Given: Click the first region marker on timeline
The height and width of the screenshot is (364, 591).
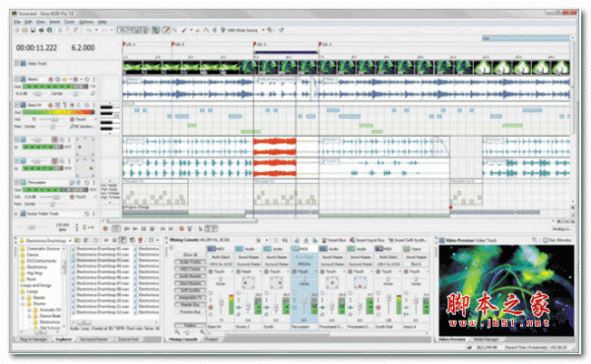Looking at the screenshot, I should pos(124,44).
